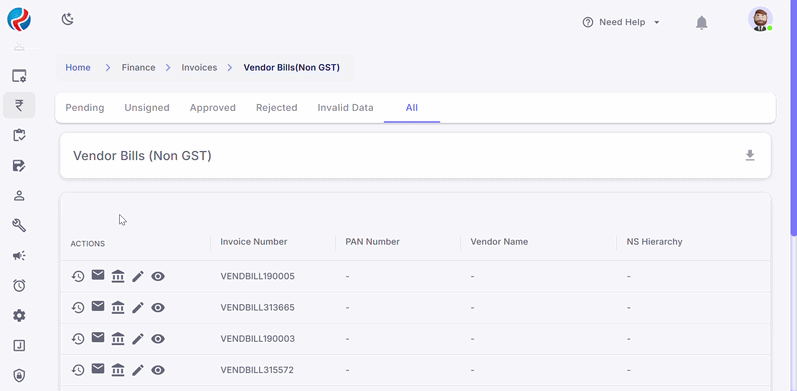Viewport: 797px width, 391px height.
Task: Open the notifications bell
Action: [x=701, y=22]
